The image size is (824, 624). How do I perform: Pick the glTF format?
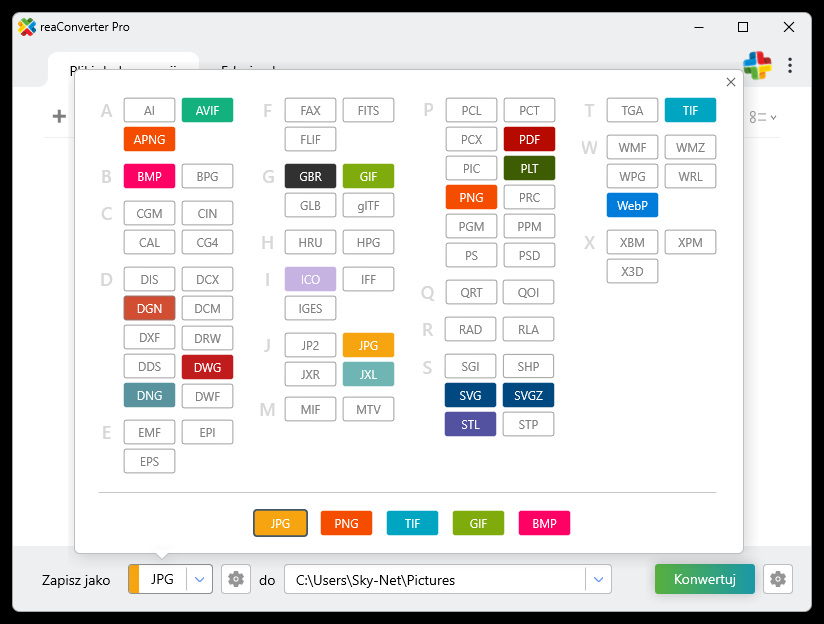pyautogui.click(x=368, y=206)
